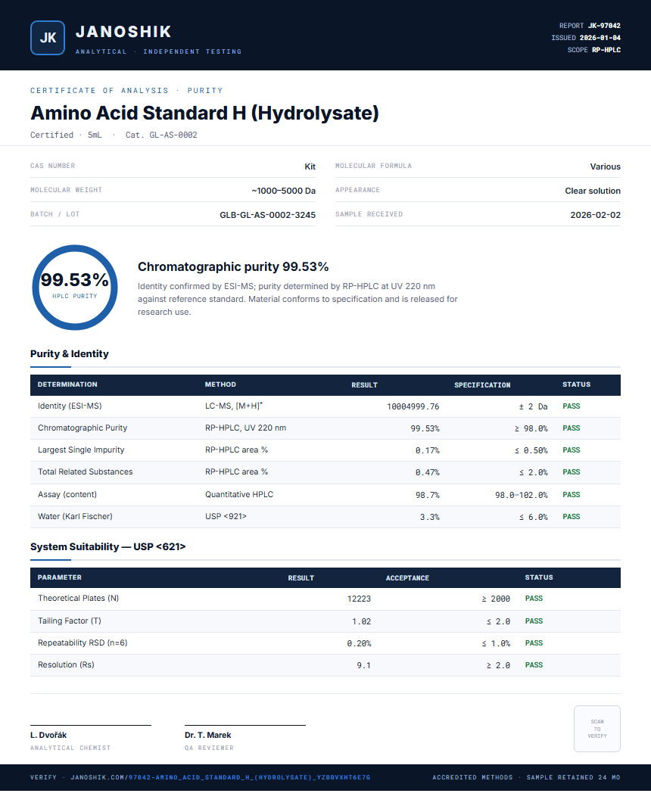Open the janoshik.com verify link in footer
Image resolution: width=651 pixels, height=812 pixels.
pos(220,777)
